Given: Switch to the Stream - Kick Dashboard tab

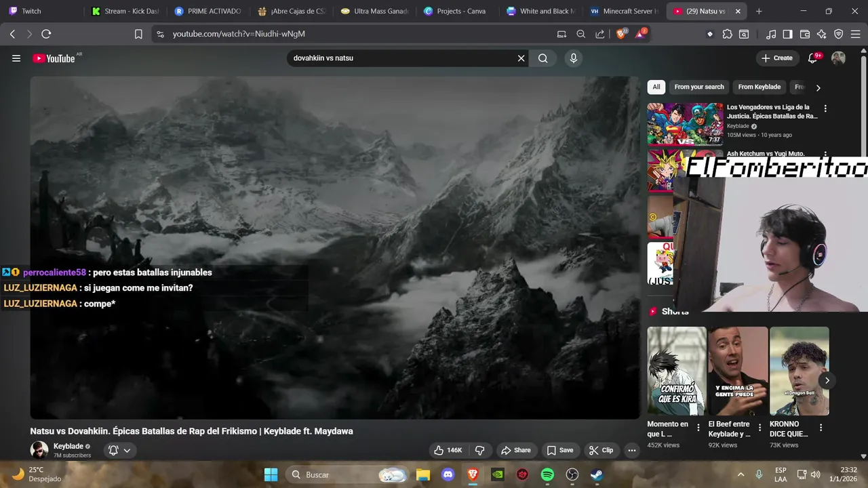Looking at the screenshot, I should 125,11.
